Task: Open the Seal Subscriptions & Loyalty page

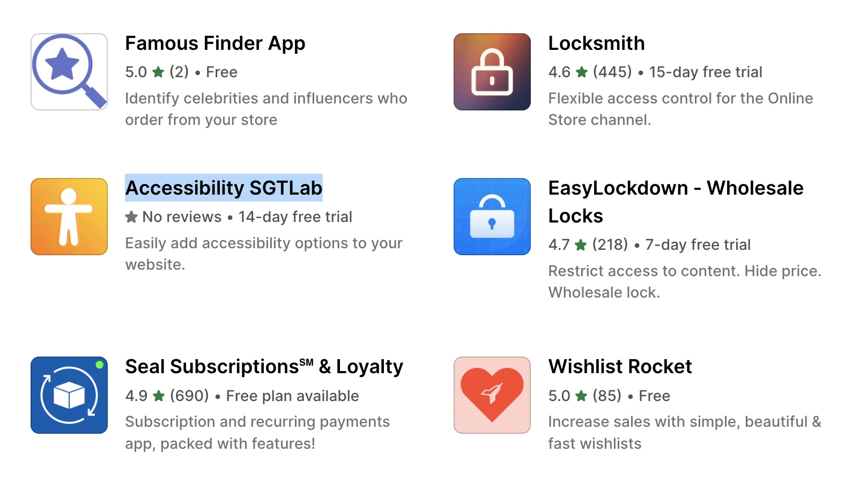Action: pos(263,367)
